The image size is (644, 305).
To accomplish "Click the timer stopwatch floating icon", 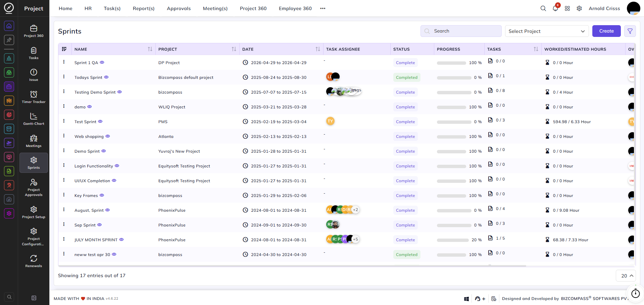I will (x=635, y=294).
